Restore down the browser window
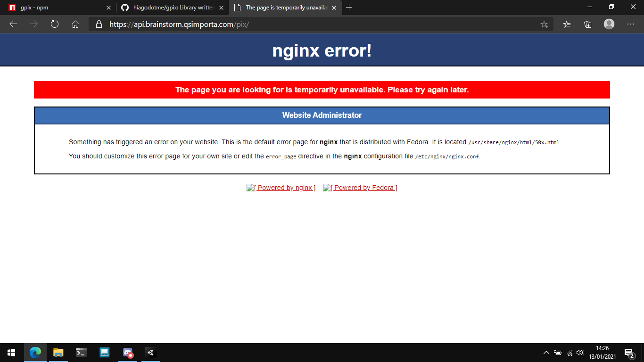This screenshot has height=362, width=644. tap(611, 7)
